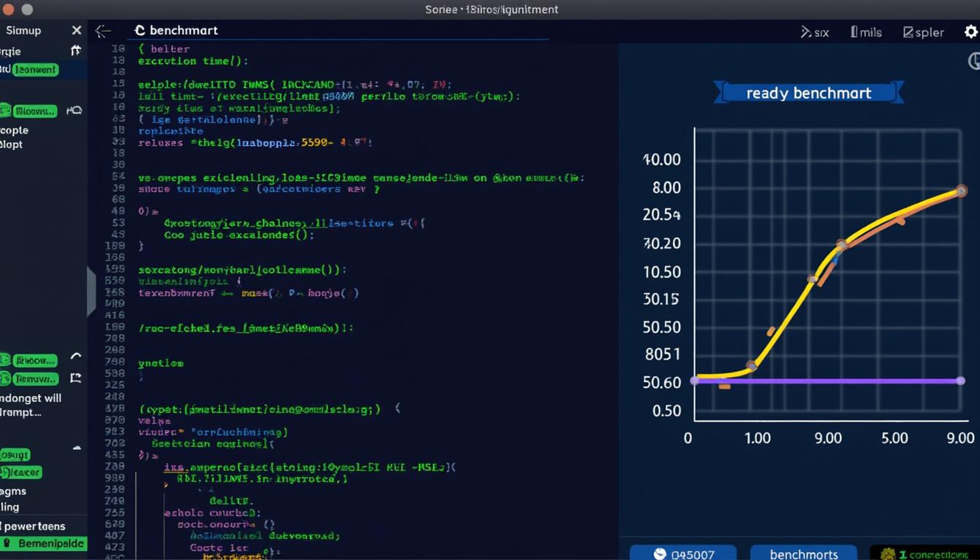Viewport: 980px width, 560px height.
Task: Click the ready benchmart banner
Action: (x=809, y=93)
